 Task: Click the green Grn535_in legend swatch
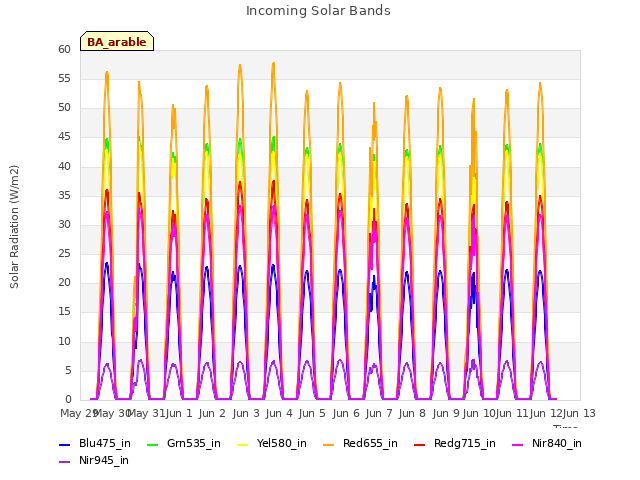[153, 444]
